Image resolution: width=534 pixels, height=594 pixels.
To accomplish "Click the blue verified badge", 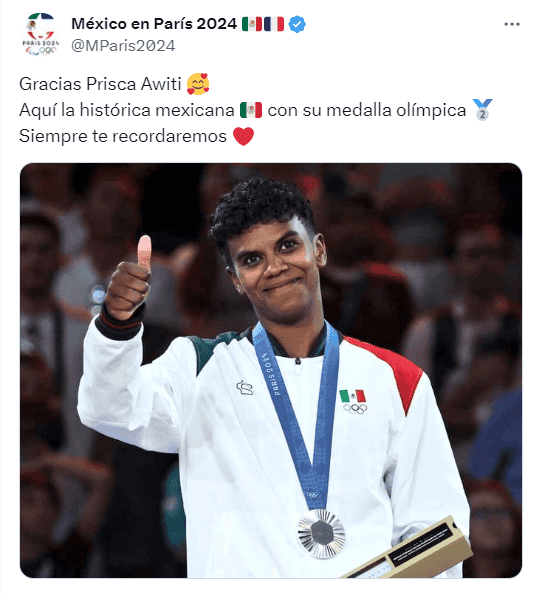I will (297, 24).
